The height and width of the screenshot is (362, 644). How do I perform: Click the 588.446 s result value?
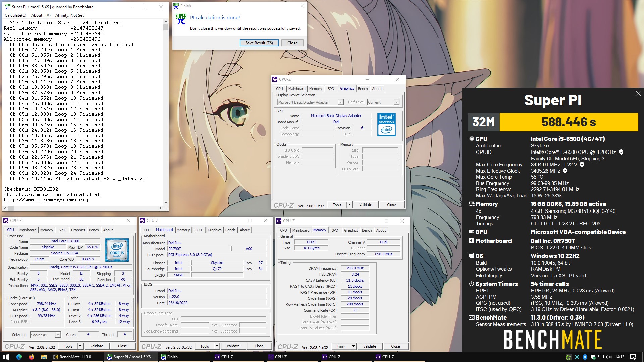pyautogui.click(x=569, y=122)
